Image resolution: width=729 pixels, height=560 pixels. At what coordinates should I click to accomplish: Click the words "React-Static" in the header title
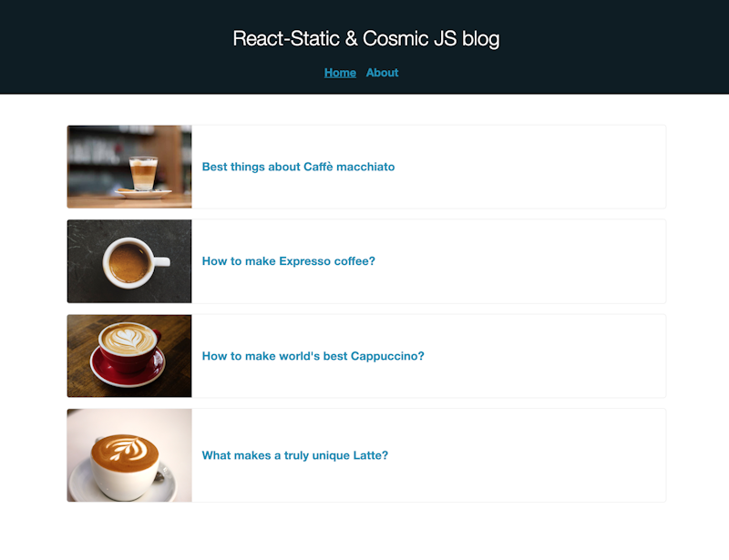pos(286,38)
